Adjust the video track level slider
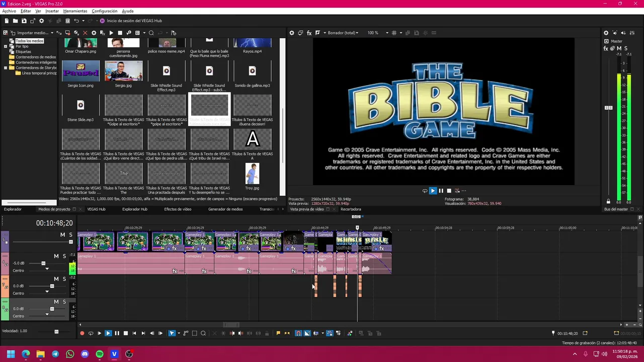 coord(71,242)
